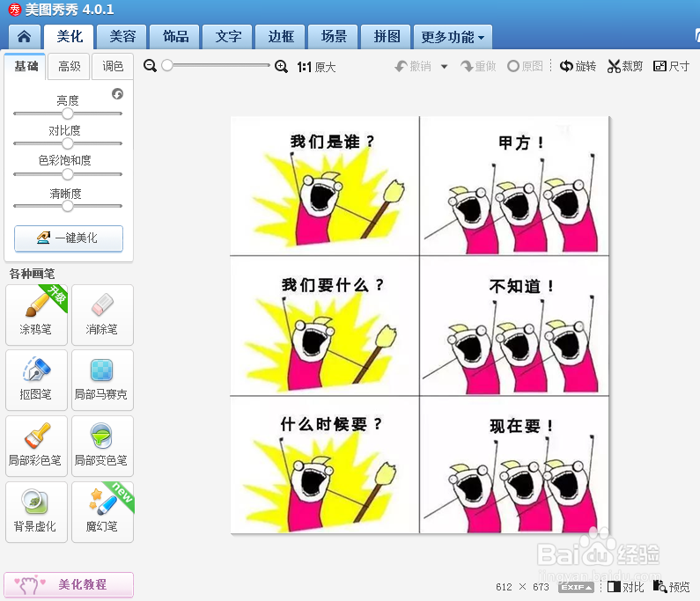
Task: Open the 边框 tab
Action: click(280, 37)
